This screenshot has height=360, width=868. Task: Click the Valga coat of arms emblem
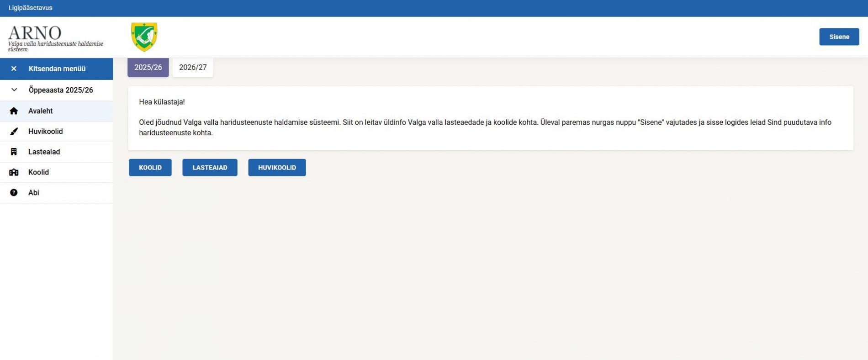[144, 37]
